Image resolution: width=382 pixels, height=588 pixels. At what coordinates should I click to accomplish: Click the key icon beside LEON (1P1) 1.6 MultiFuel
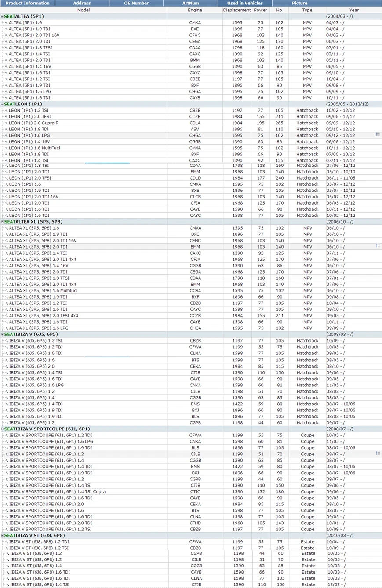pos(7,148)
